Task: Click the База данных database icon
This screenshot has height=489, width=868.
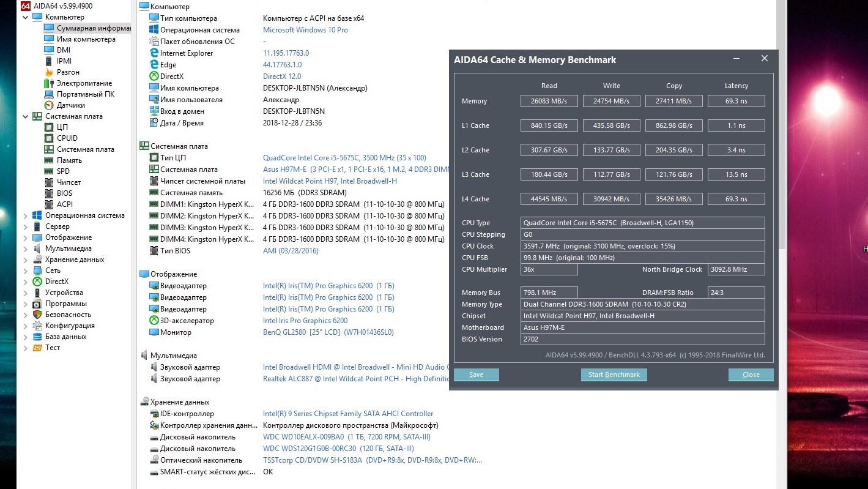Action: click(x=37, y=337)
